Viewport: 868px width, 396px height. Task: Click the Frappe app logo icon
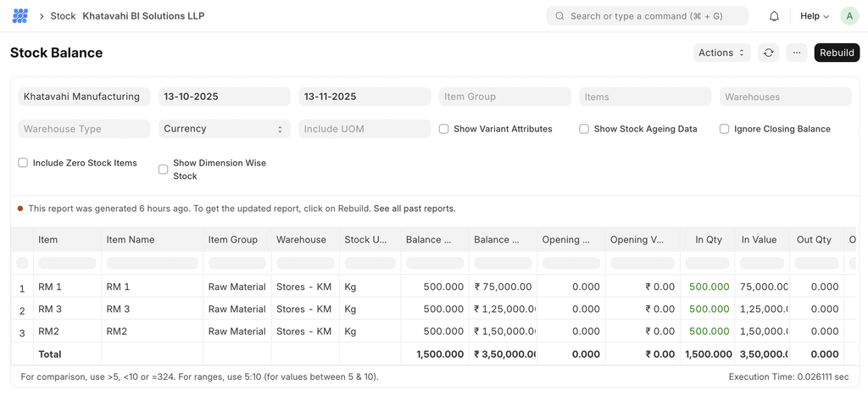[x=20, y=16]
